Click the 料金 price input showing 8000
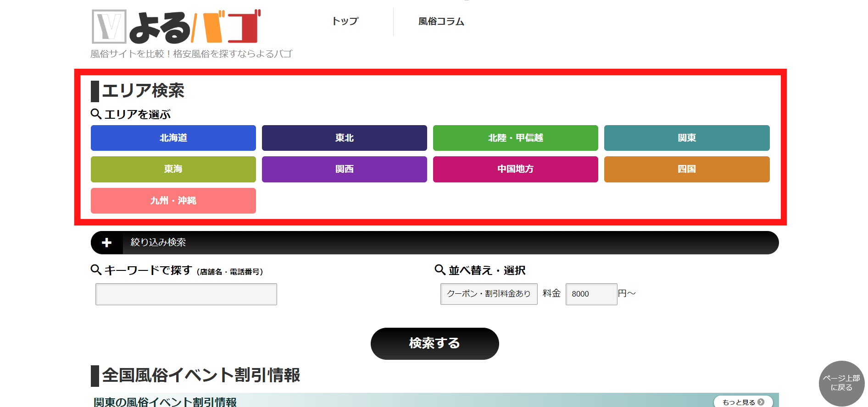Viewport: 868px width, 407px height. tap(591, 294)
